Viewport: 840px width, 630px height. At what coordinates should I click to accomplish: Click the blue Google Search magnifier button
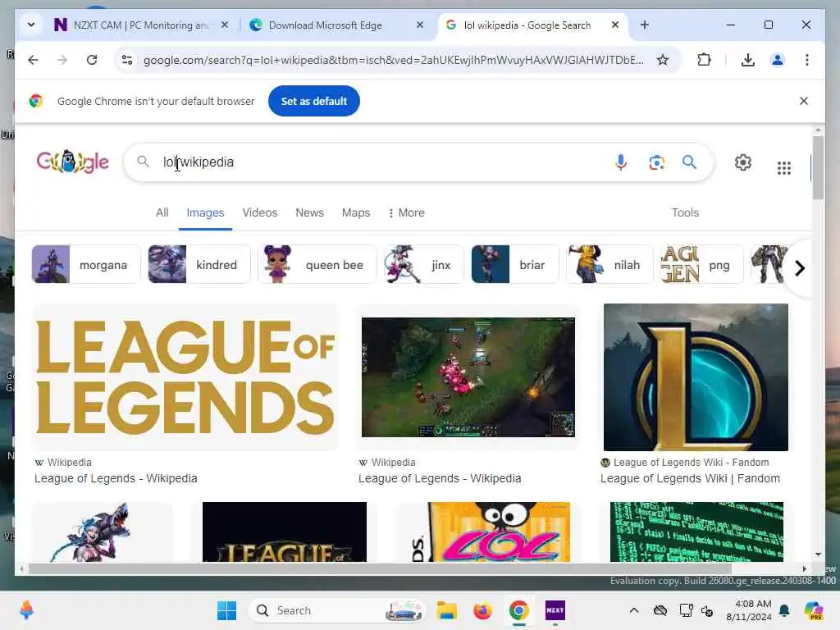click(689, 162)
